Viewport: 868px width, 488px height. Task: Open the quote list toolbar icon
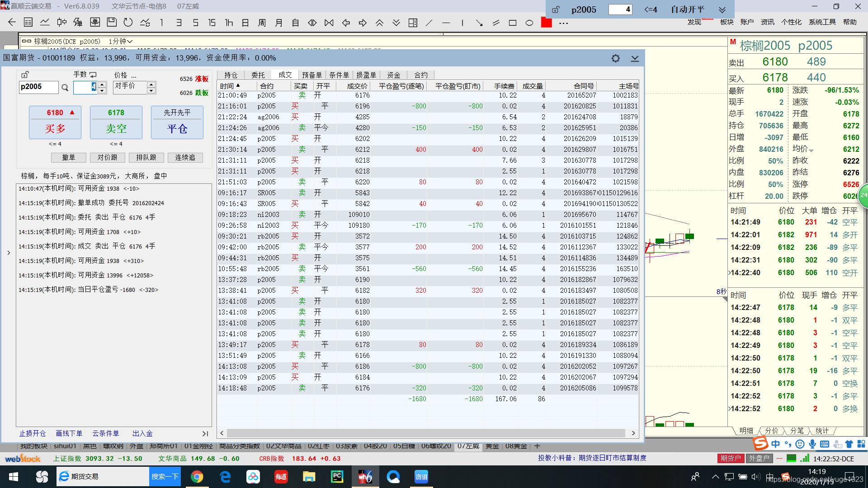point(28,22)
